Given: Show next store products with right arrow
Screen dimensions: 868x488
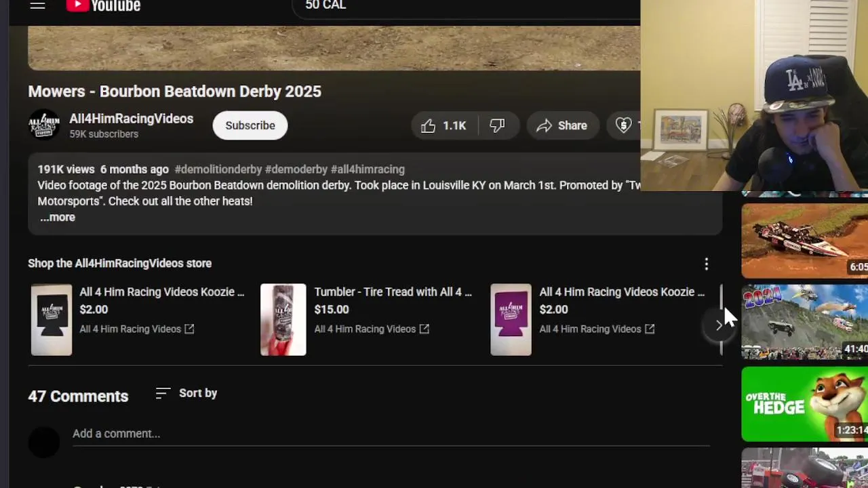Looking at the screenshot, I should tap(719, 325).
